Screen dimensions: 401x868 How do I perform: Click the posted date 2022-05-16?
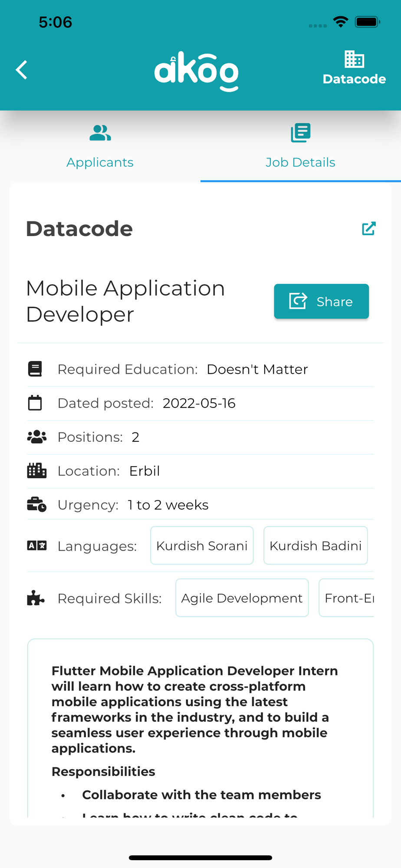199,403
